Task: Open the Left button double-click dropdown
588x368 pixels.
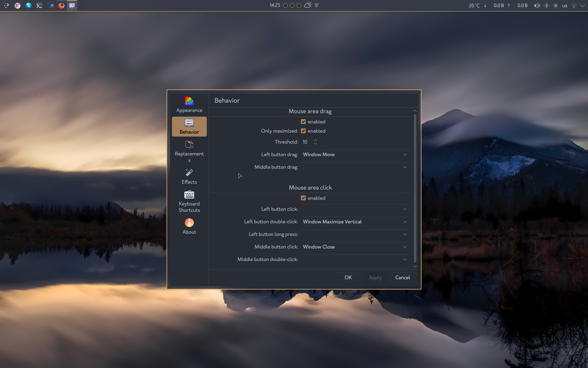Action: click(355, 222)
